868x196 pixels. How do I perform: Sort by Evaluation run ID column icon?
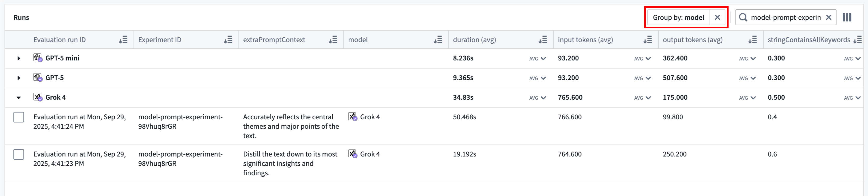click(123, 40)
